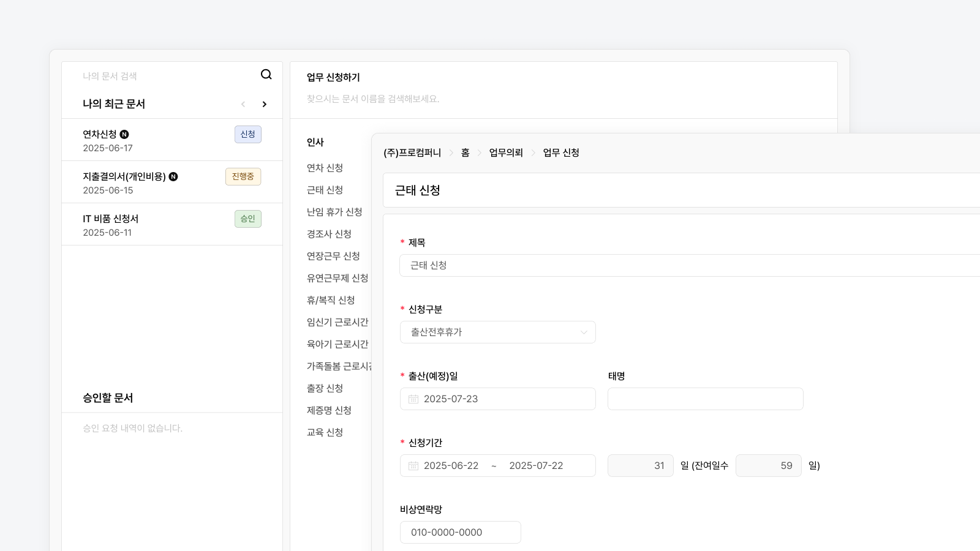Open 신청구분 combo box showing 출산전후휴가
The width and height of the screenshot is (980, 551).
[x=498, y=332]
